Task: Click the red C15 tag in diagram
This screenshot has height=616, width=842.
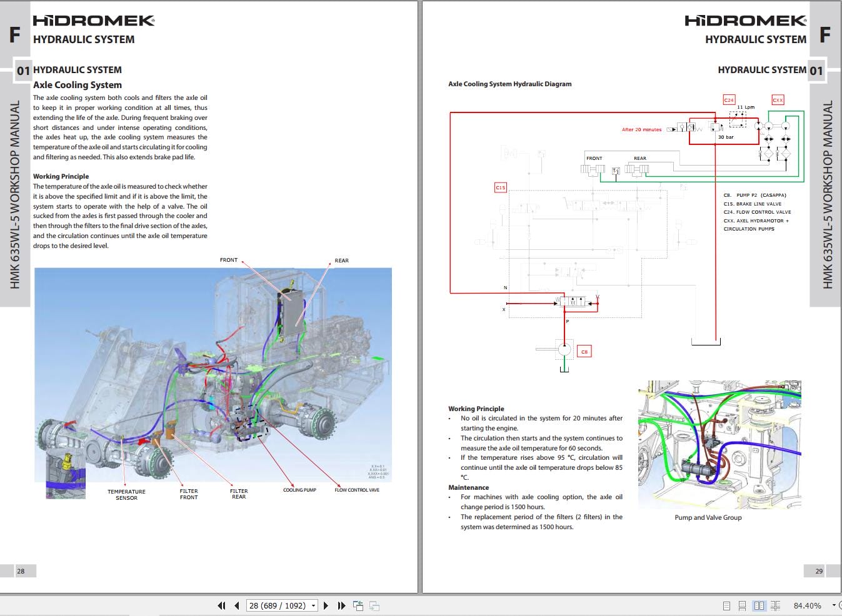Action: [x=501, y=187]
